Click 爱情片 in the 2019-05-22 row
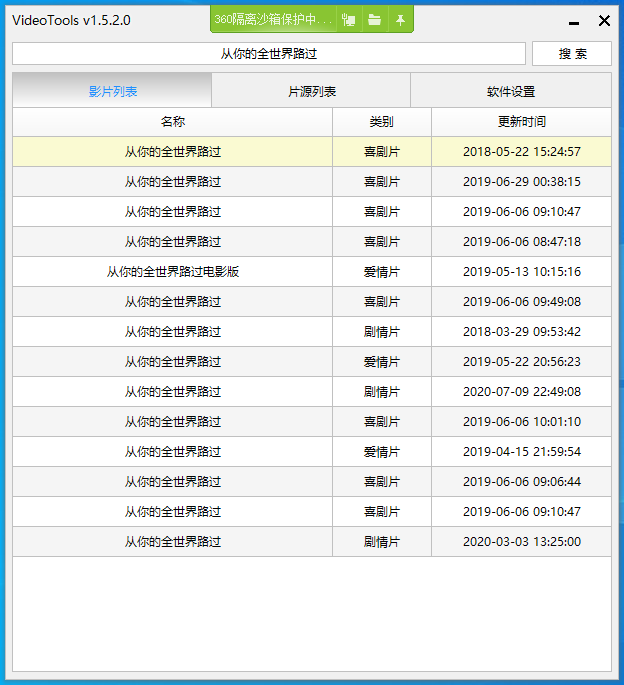This screenshot has height=685, width=624. (381, 362)
